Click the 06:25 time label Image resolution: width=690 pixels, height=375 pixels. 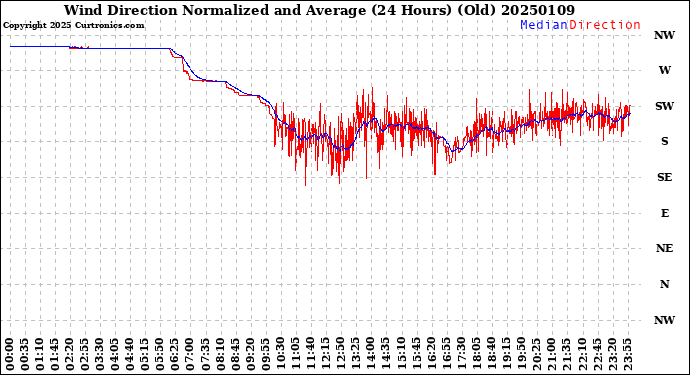point(176,355)
